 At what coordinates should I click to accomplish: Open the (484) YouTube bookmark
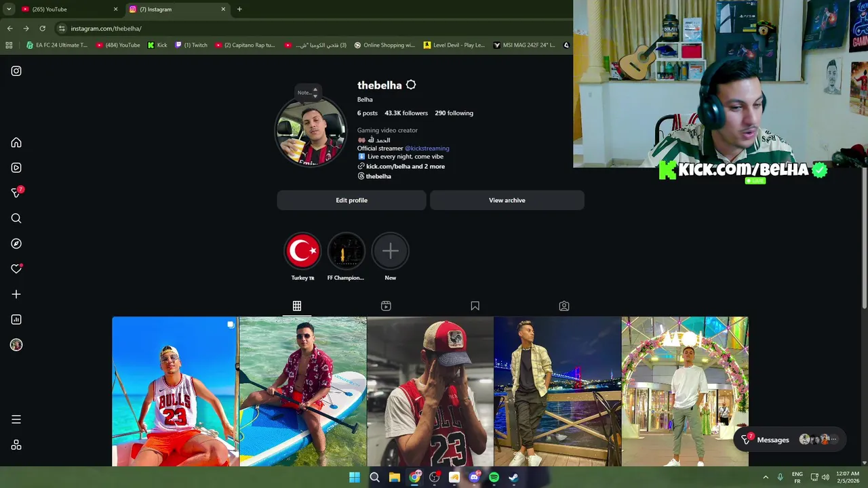[x=118, y=45]
